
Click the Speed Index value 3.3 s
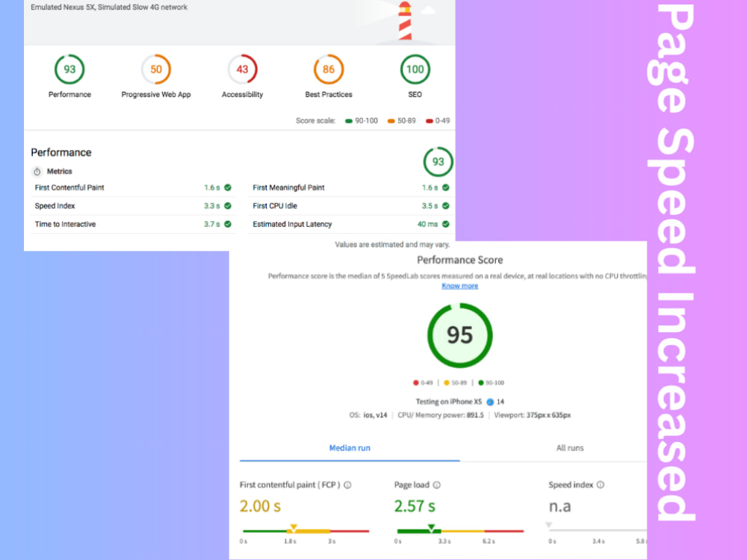[x=212, y=206]
